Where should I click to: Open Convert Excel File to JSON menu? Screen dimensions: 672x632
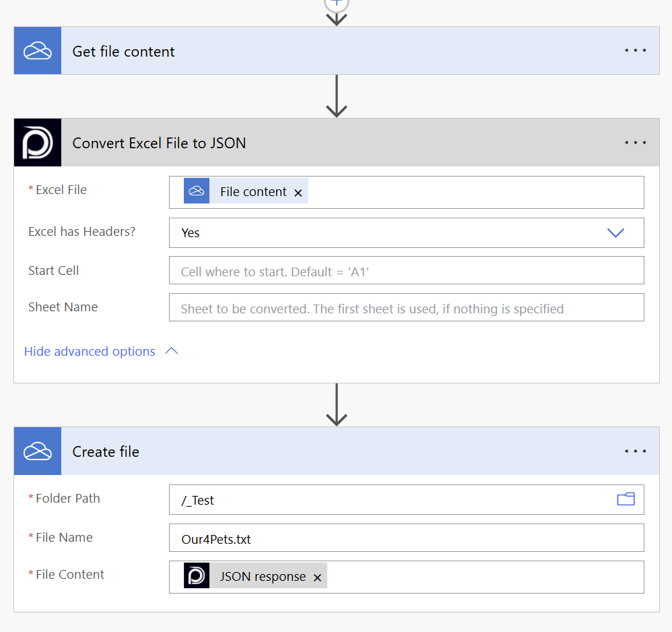click(x=635, y=143)
